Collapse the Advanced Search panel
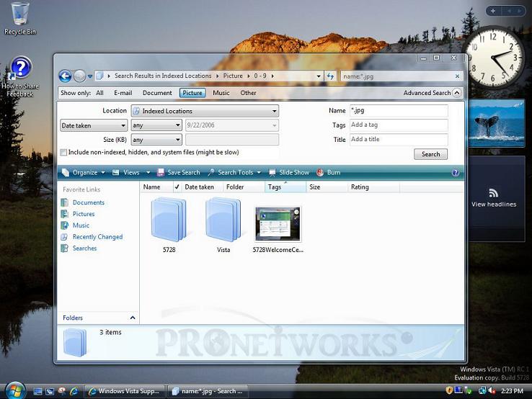This screenshot has width=532, height=399. [431, 93]
